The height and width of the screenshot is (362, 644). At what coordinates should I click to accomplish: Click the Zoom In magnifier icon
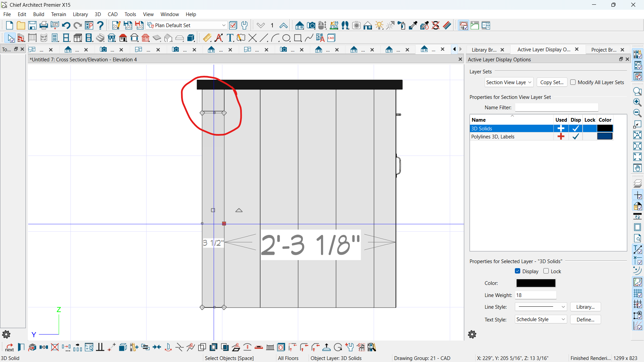click(637, 102)
